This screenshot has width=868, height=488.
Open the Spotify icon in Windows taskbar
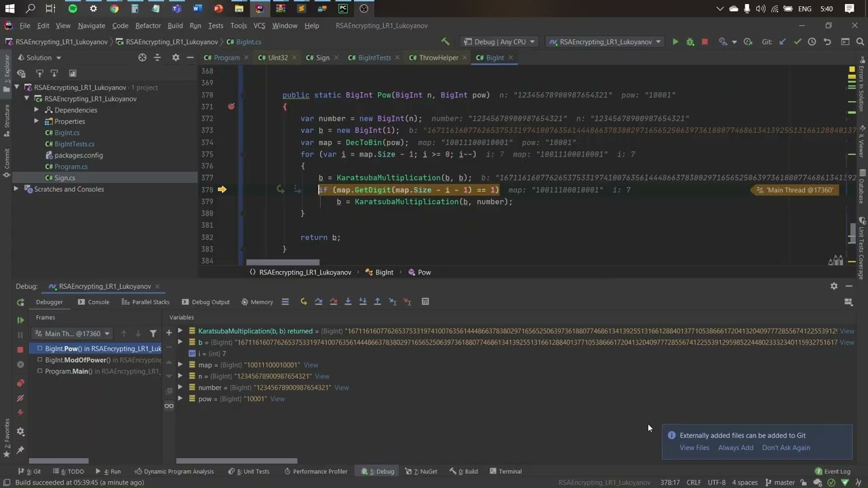[73, 9]
